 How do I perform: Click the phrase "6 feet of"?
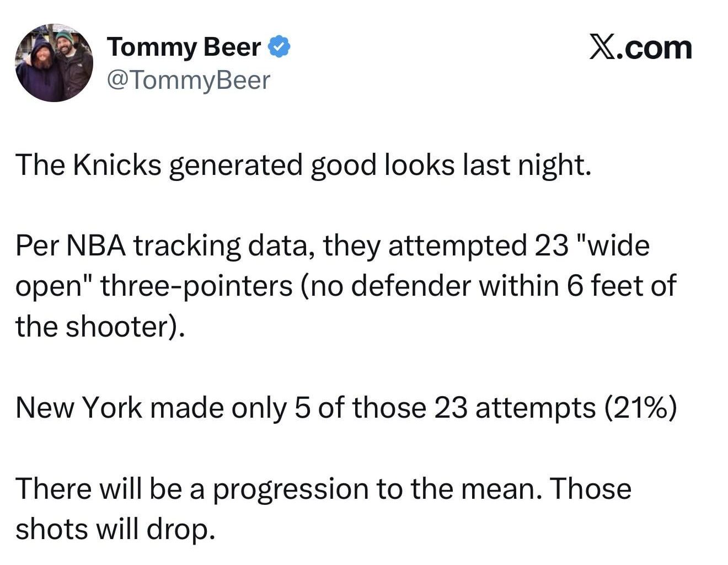[x=621, y=286]
